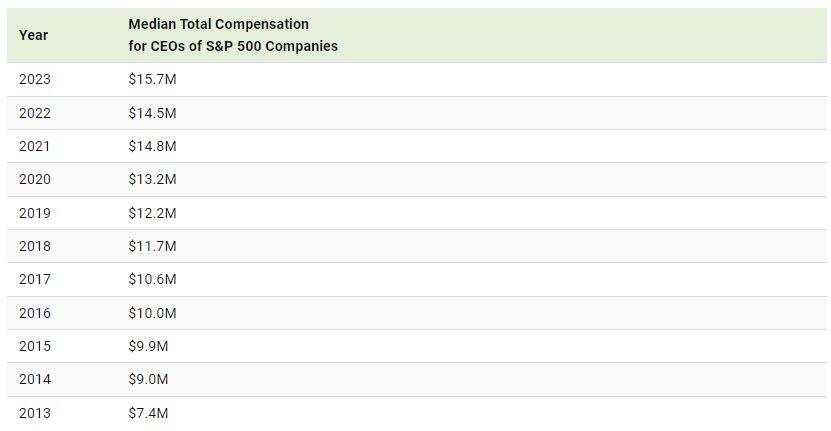
Task: Select the $11.7M value
Action: point(152,246)
